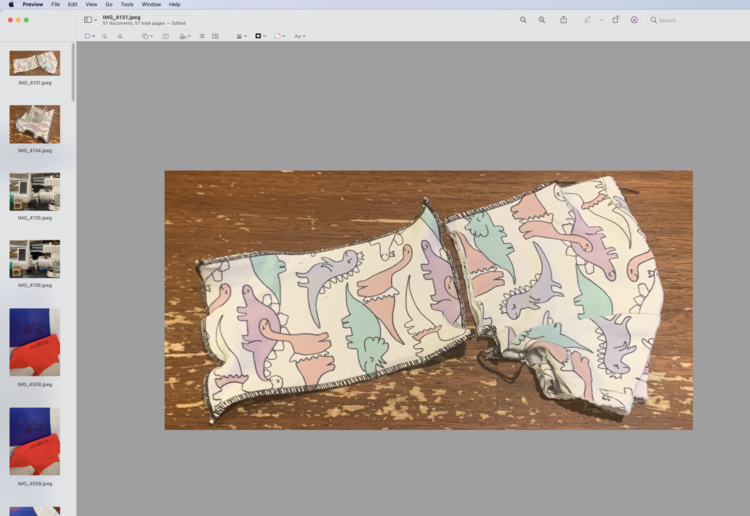Open the Go menu
Image resolution: width=750 pixels, height=516 pixels.
coord(109,4)
